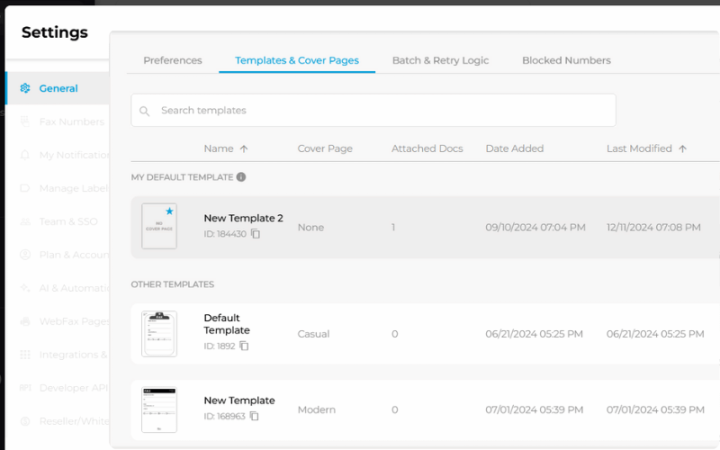Select General in the settings sidebar
Viewport: 720px width, 450px height.
click(x=58, y=88)
